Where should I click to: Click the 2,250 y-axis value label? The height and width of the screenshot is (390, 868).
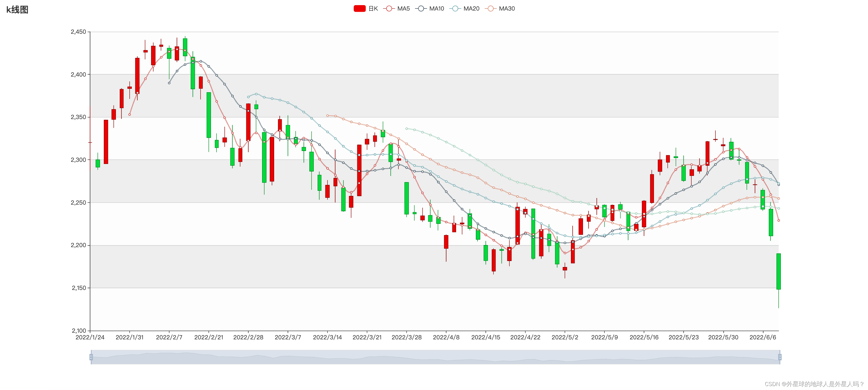click(78, 203)
